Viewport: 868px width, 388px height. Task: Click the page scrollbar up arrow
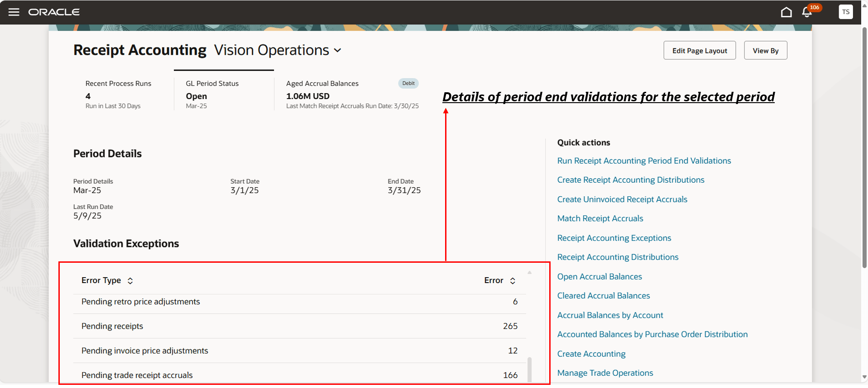click(x=864, y=5)
